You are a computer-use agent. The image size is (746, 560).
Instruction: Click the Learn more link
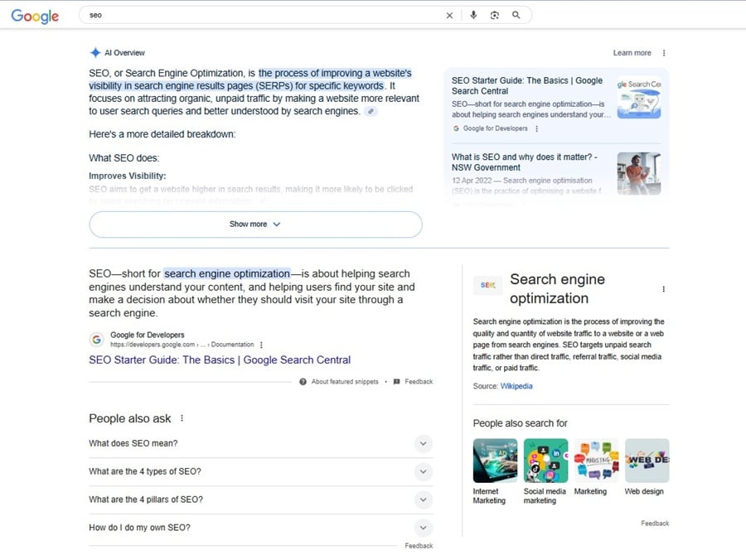(631, 52)
